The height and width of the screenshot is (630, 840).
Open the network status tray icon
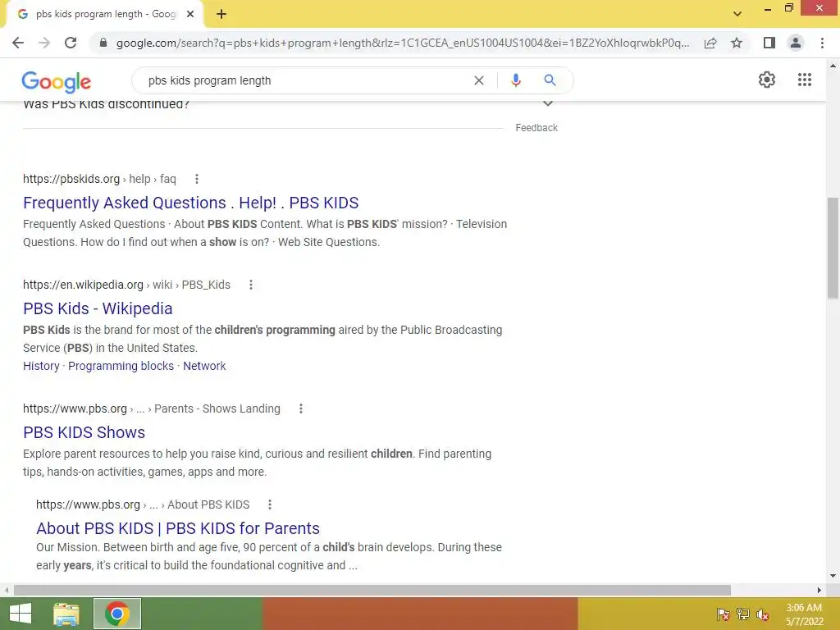(743, 614)
